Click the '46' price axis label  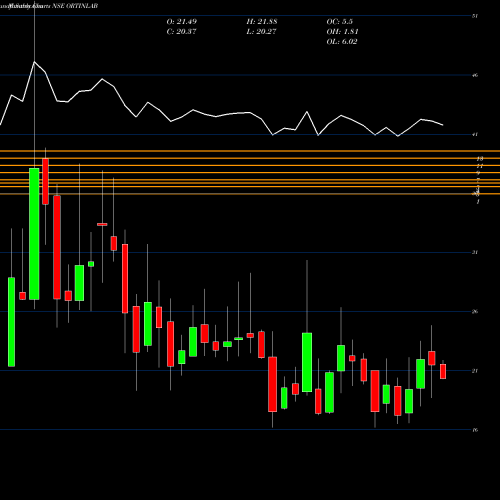click(475, 75)
